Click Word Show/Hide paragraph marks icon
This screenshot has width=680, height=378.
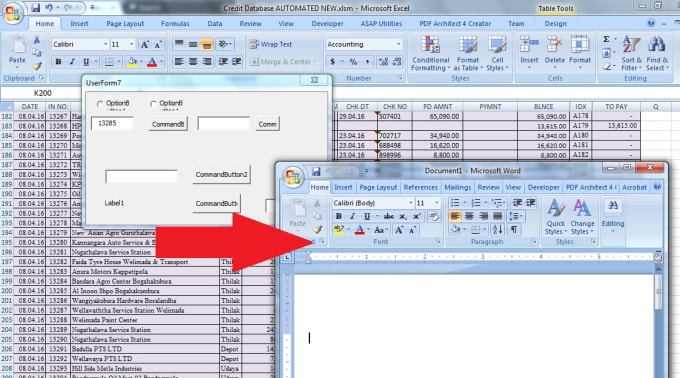[x=514, y=230]
